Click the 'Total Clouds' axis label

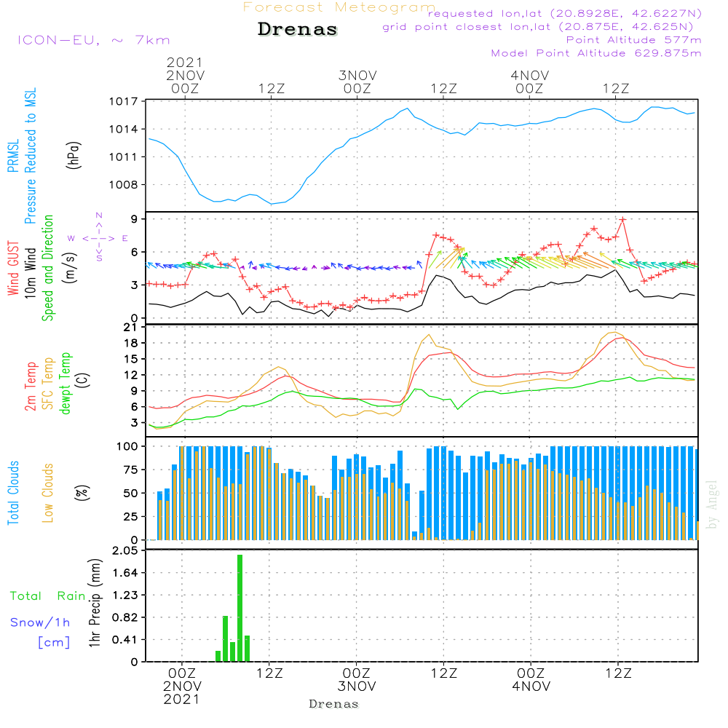(13, 493)
